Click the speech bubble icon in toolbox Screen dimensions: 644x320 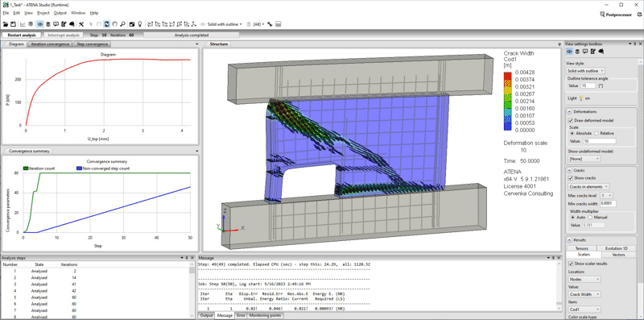585,52
